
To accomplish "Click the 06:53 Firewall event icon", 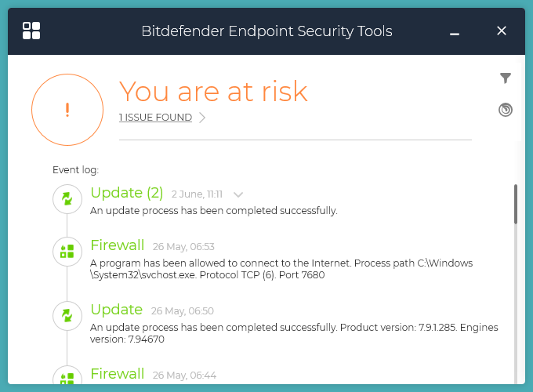I will (67, 251).
